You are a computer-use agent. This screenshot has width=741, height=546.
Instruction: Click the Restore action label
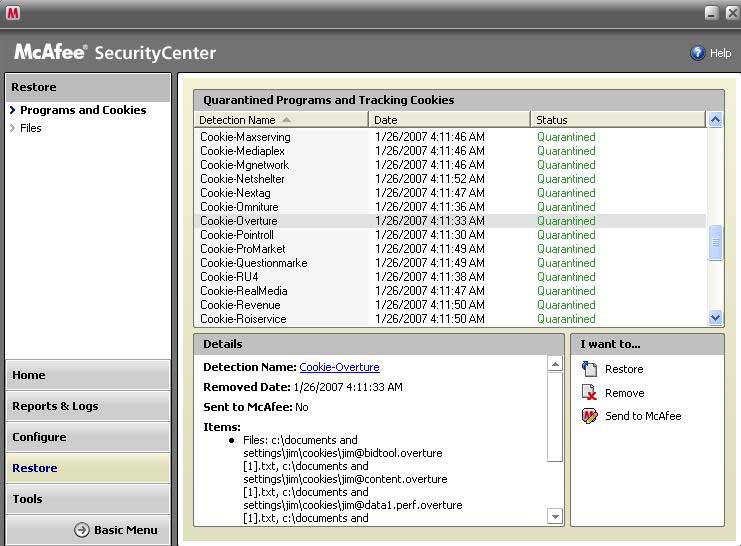pos(624,369)
